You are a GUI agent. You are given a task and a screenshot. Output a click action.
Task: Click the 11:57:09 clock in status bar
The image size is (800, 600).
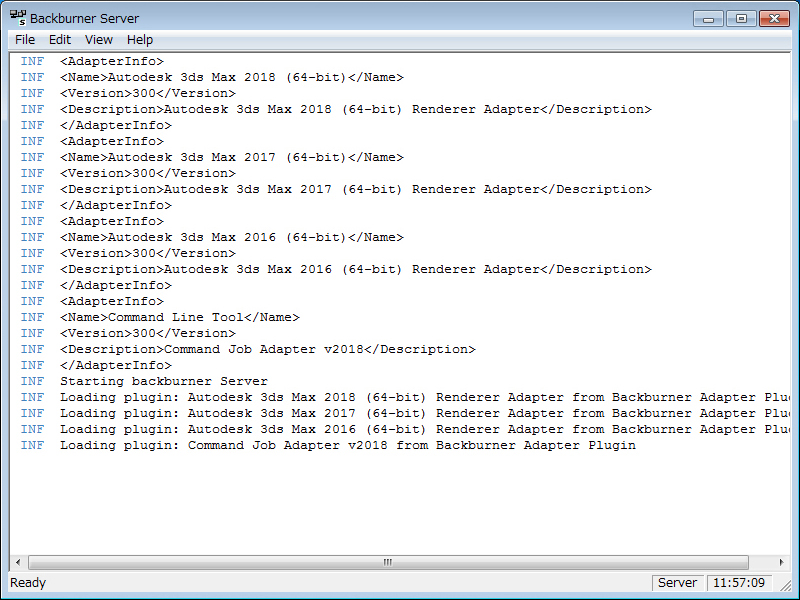point(739,583)
